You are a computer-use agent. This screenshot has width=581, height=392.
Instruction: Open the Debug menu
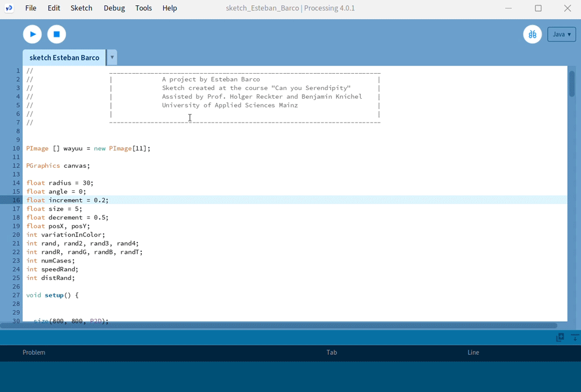(114, 8)
